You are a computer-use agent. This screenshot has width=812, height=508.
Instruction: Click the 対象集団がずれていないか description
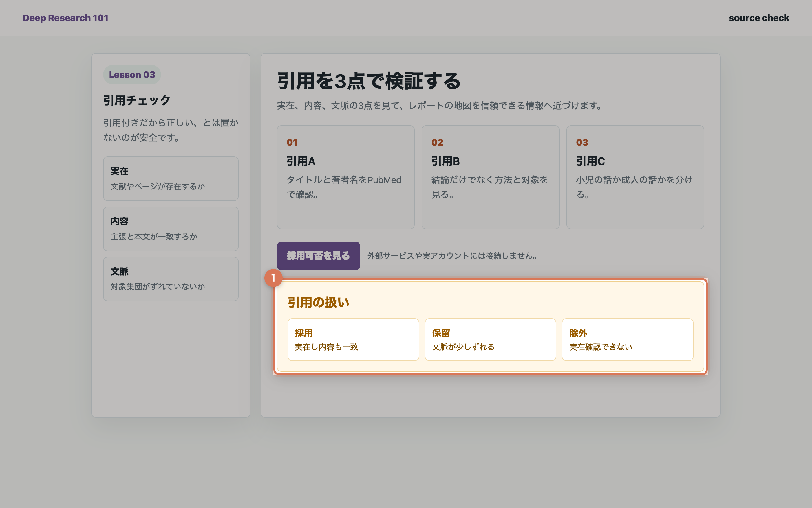(x=158, y=286)
